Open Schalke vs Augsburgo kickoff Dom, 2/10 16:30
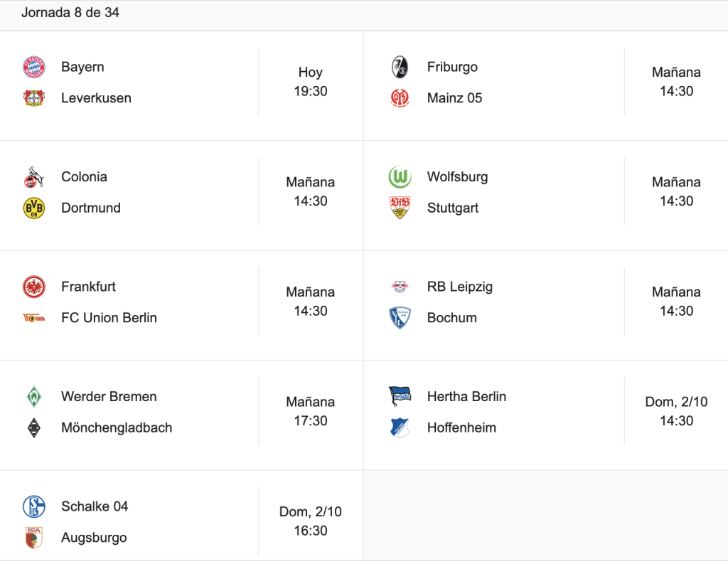728x564 pixels. (x=310, y=521)
